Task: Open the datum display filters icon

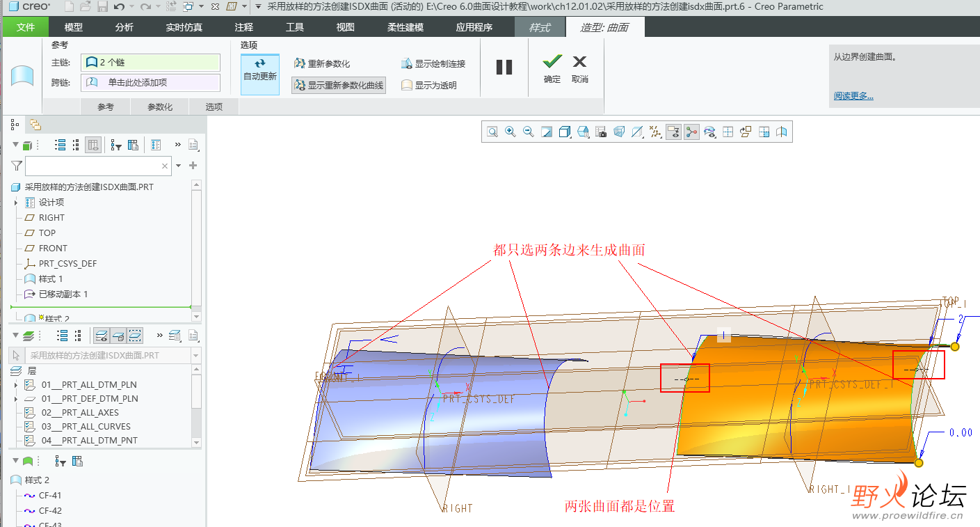Action: tap(655, 132)
